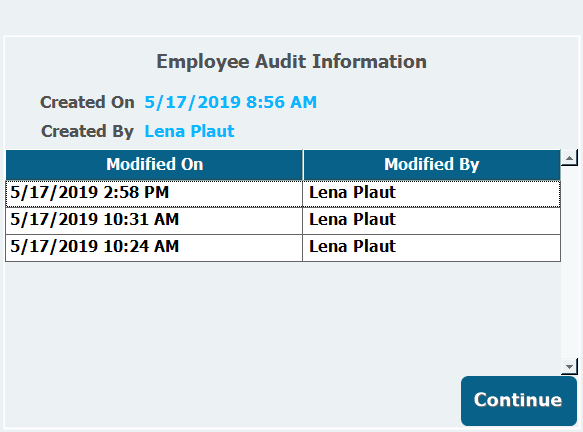583x432 pixels.
Task: Click the Continue button
Action: click(x=519, y=401)
